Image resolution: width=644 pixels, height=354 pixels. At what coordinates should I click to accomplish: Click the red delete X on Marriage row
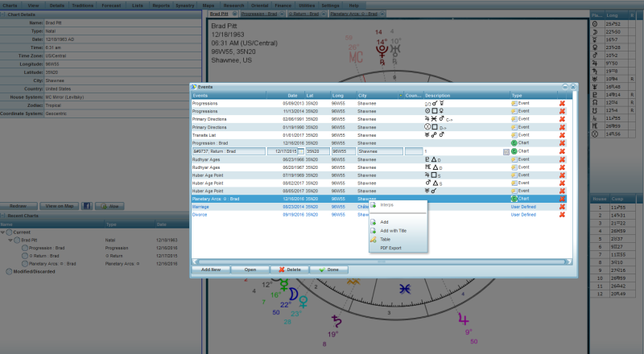click(562, 206)
